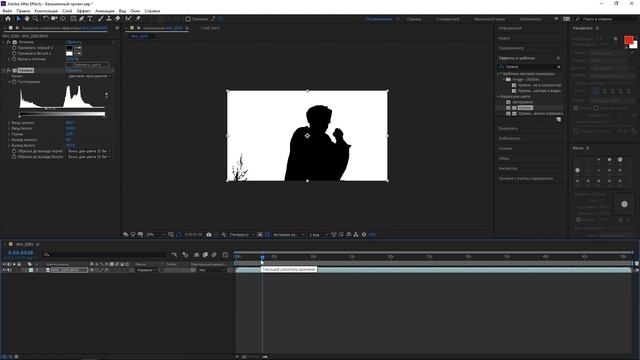Open the clip-to-output-white dropdown

click(89, 157)
